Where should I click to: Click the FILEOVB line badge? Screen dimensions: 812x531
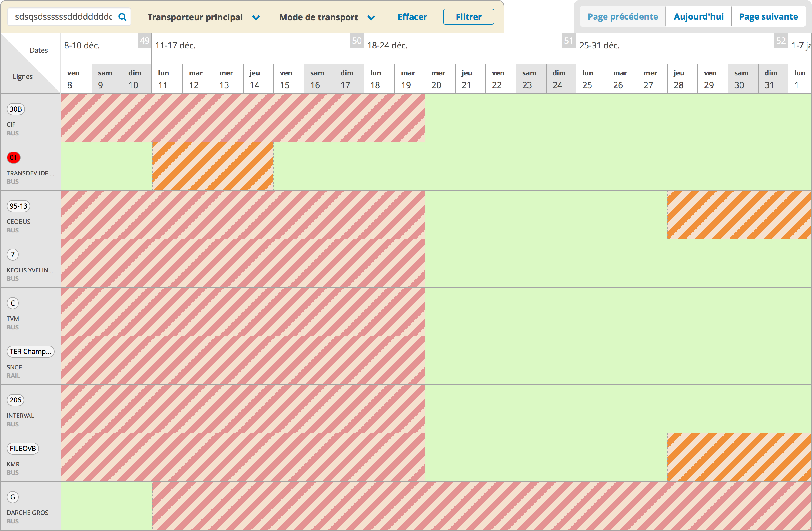[22, 449]
